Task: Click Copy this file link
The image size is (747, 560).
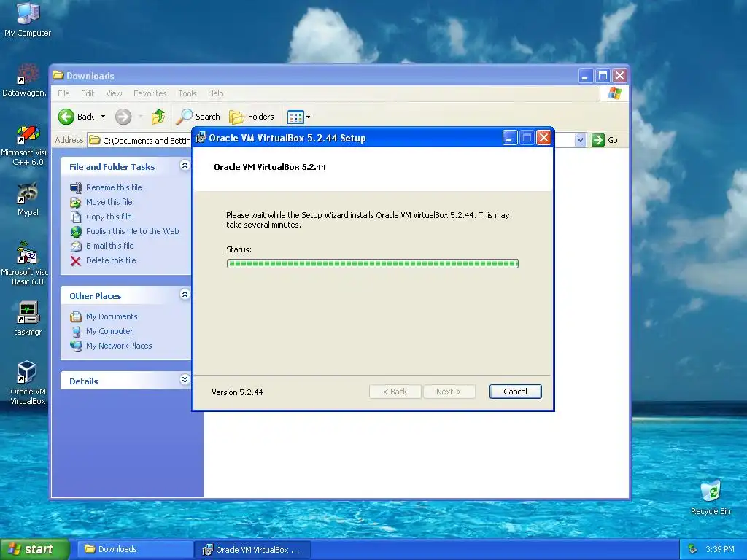Action: [109, 217]
